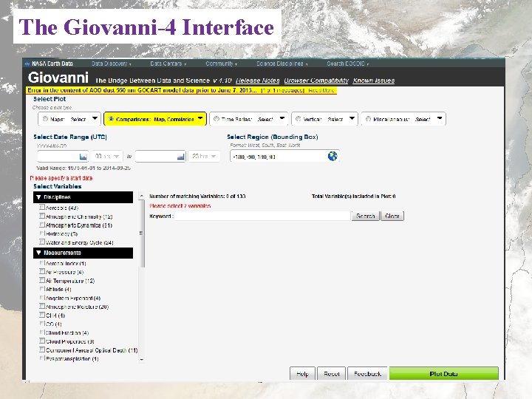The image size is (532, 399).
Task: Select the Vertical plot radio button
Action: (299, 119)
